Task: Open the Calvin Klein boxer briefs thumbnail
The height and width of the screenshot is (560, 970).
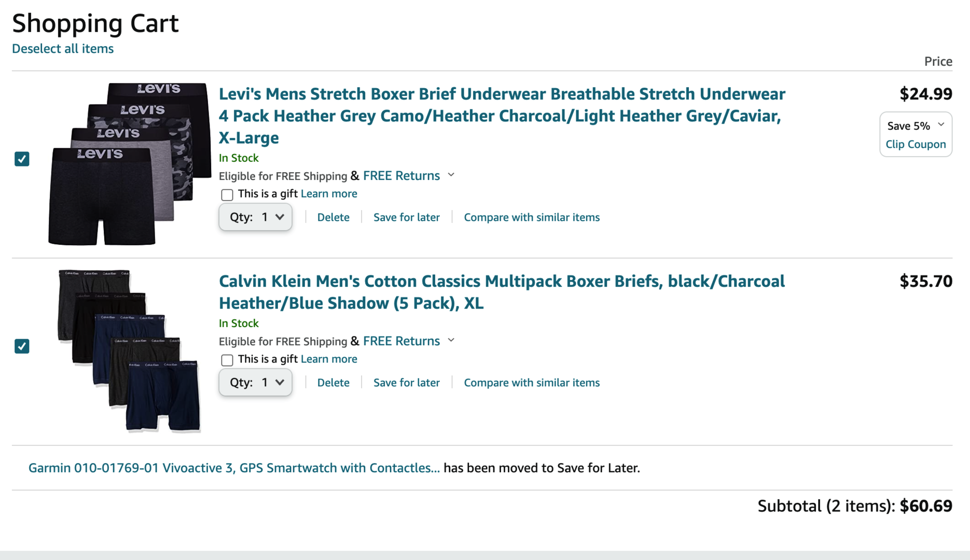Action: 129,351
